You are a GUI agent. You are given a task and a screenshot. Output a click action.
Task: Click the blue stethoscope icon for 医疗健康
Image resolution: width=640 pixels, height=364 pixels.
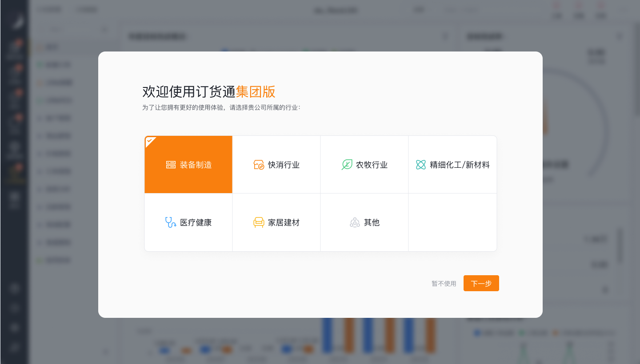tap(171, 222)
